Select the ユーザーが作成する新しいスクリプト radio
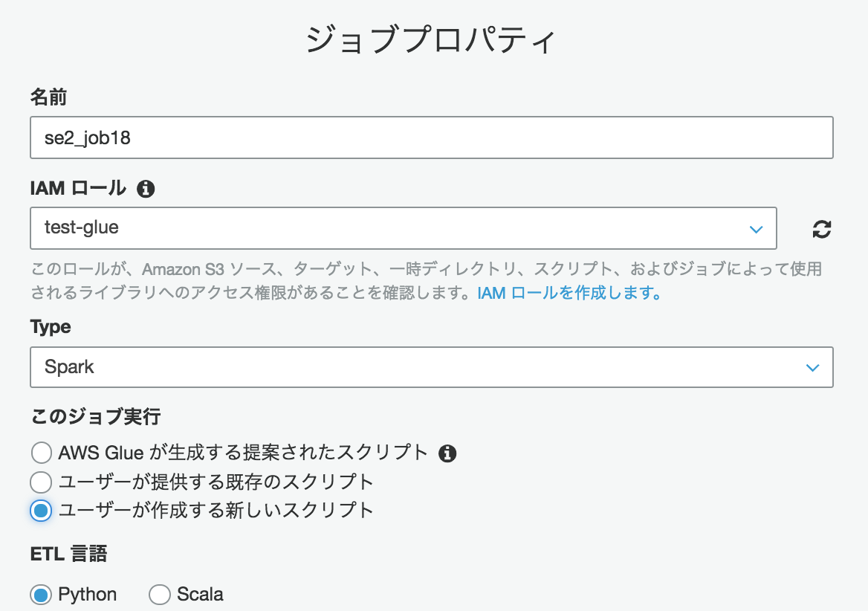Image resolution: width=868 pixels, height=611 pixels. pos(41,511)
